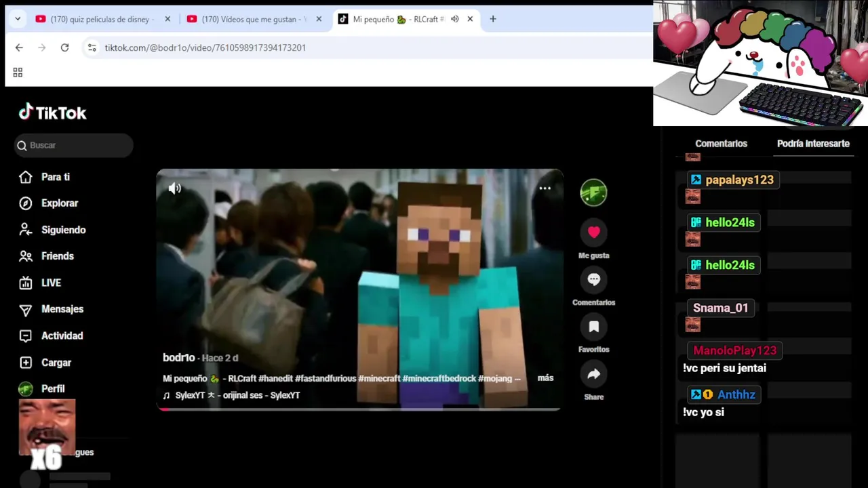
Task: Click the plus box icon next to Cargar
Action: 26,363
